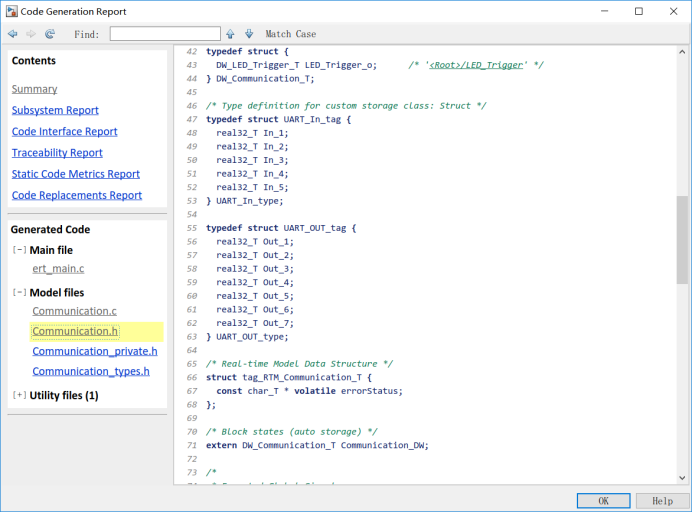Click line 47 typedef struct UART_In_tag
This screenshot has height=512, width=692.
pyautogui.click(x=278, y=120)
